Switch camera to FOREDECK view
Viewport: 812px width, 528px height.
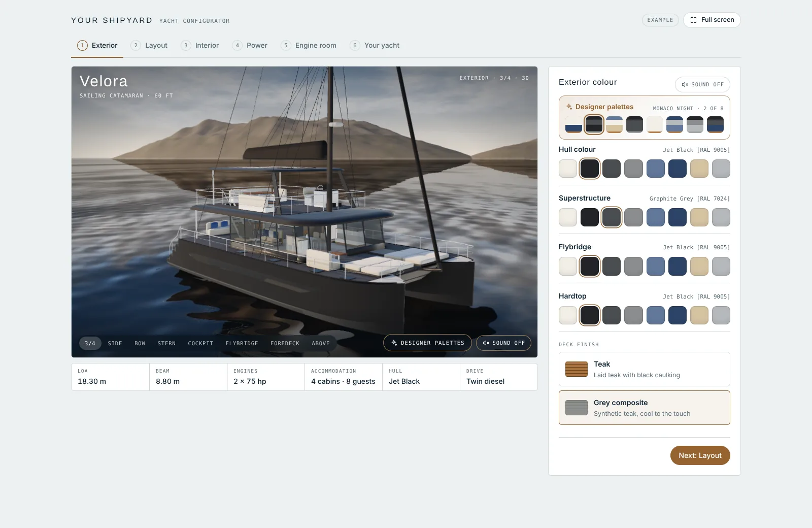click(285, 343)
